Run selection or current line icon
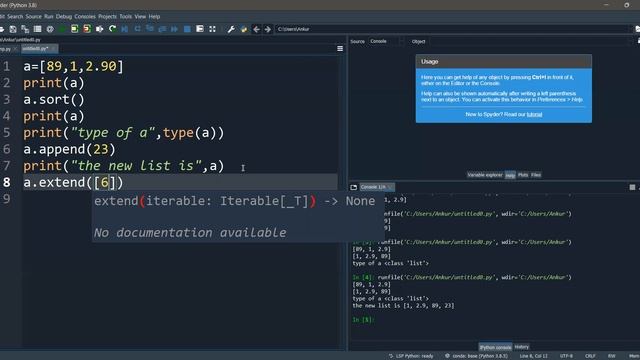The height and width of the screenshot is (360, 640). tap(100, 29)
